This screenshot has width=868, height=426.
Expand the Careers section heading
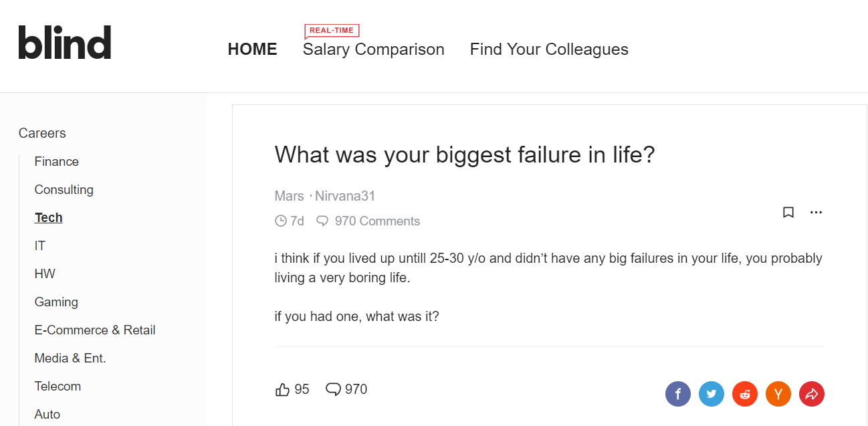[x=42, y=133]
